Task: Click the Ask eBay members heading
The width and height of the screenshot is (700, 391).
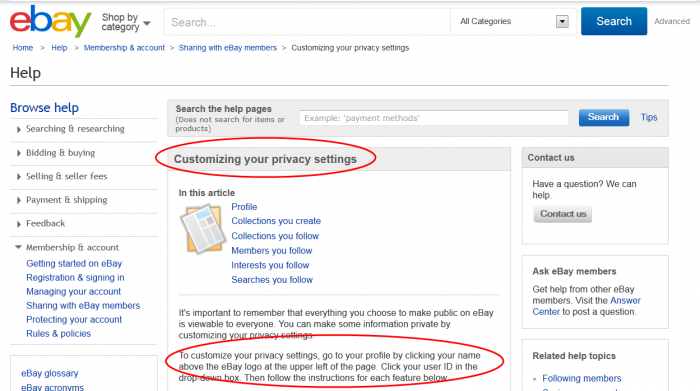Action: click(x=574, y=271)
